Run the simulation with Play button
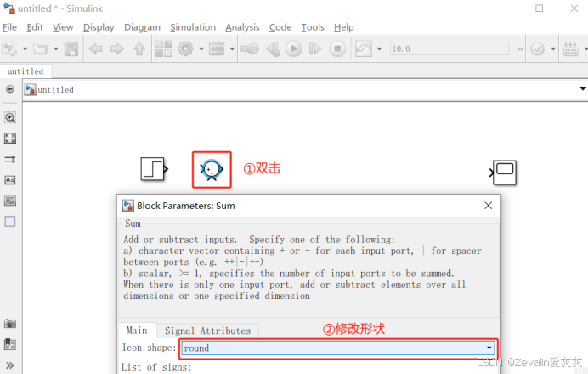 tap(294, 48)
